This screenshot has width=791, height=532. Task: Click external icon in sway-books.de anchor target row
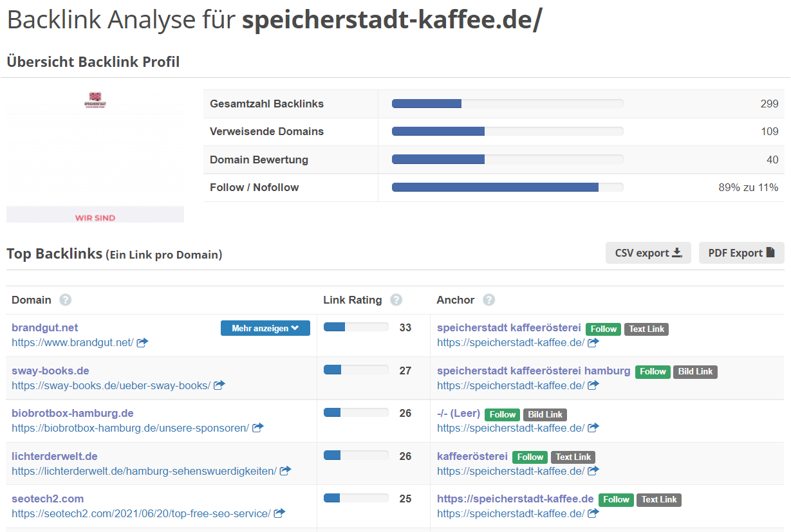click(593, 385)
